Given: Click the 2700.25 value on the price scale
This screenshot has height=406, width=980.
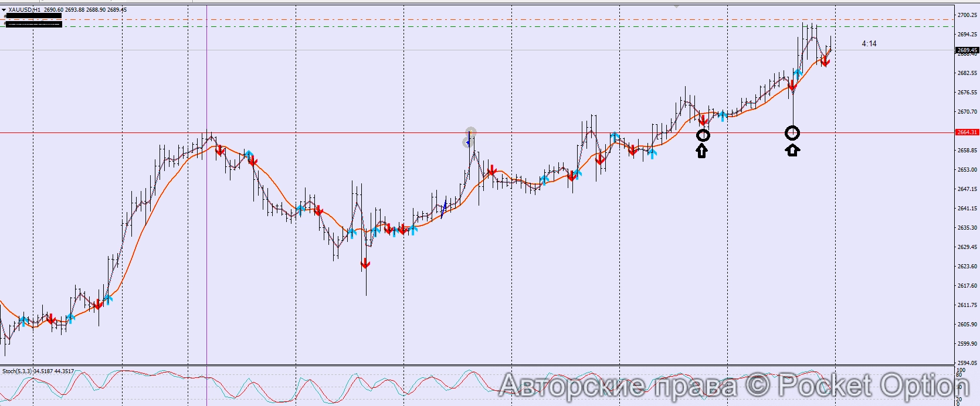Looking at the screenshot, I should point(967,15).
